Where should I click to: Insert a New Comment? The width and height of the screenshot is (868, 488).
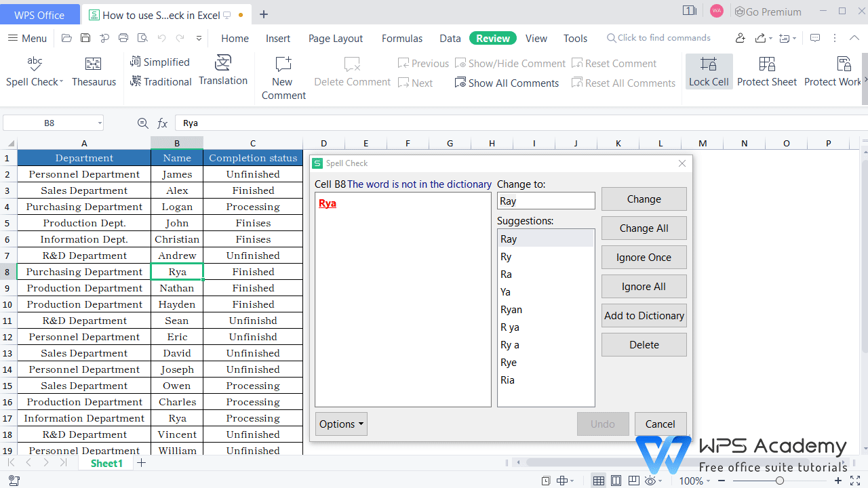pyautogui.click(x=283, y=71)
